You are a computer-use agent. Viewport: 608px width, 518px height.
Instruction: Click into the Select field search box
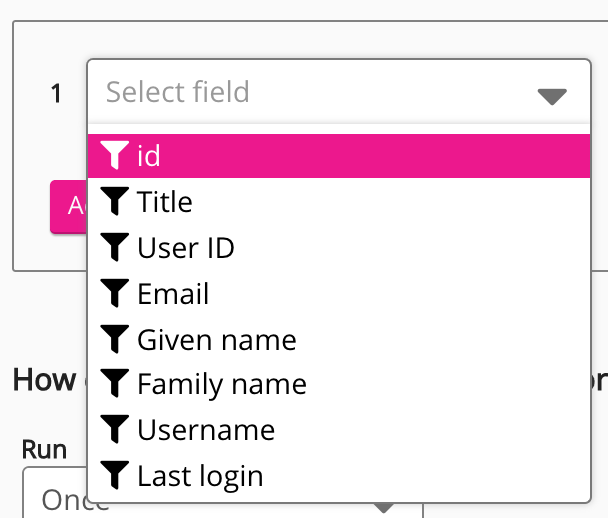300,93
